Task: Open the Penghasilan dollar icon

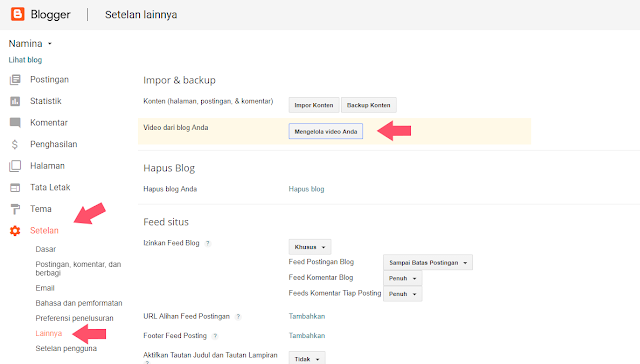Action: pyautogui.click(x=15, y=144)
